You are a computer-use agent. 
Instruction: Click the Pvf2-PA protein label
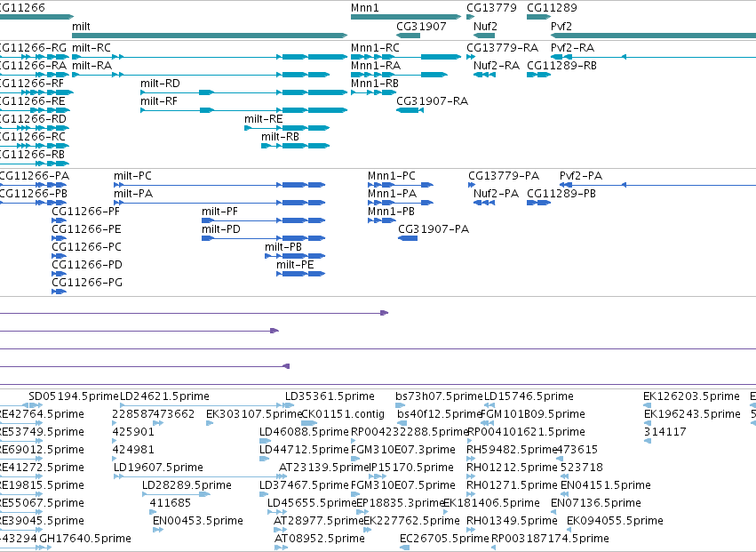pyautogui.click(x=581, y=176)
